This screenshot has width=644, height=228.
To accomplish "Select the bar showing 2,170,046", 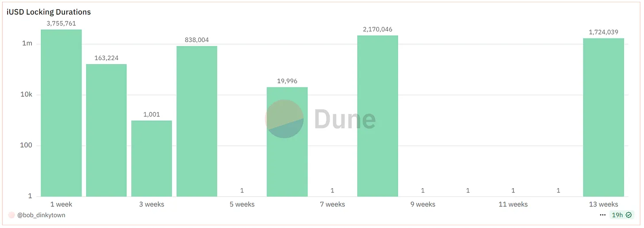I will 378,116.
